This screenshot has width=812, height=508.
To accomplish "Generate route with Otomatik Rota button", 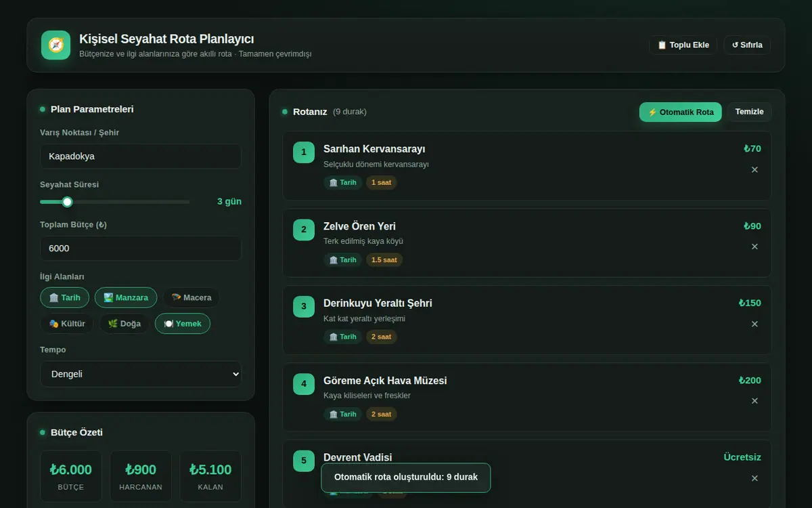I will pos(681,112).
